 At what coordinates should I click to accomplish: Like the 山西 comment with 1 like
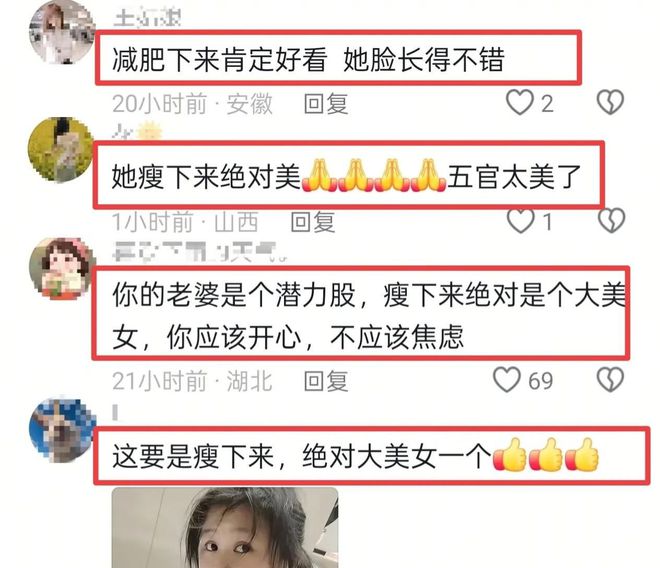(521, 221)
